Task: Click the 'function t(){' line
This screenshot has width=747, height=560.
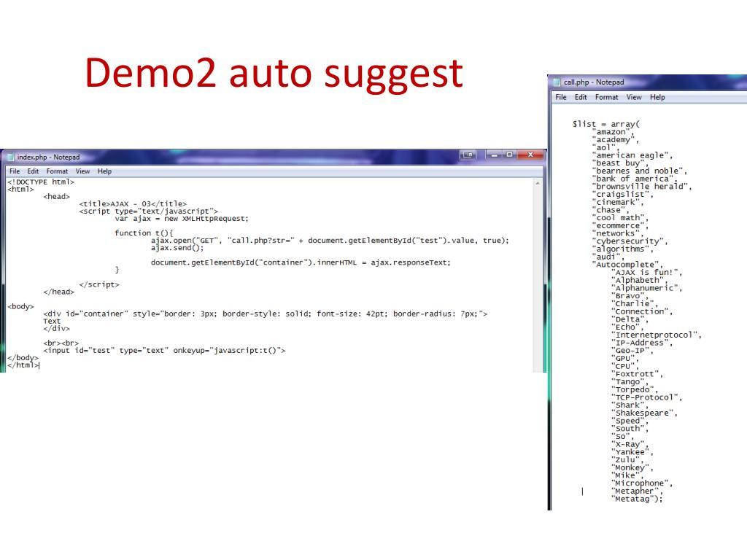Action: pos(144,233)
